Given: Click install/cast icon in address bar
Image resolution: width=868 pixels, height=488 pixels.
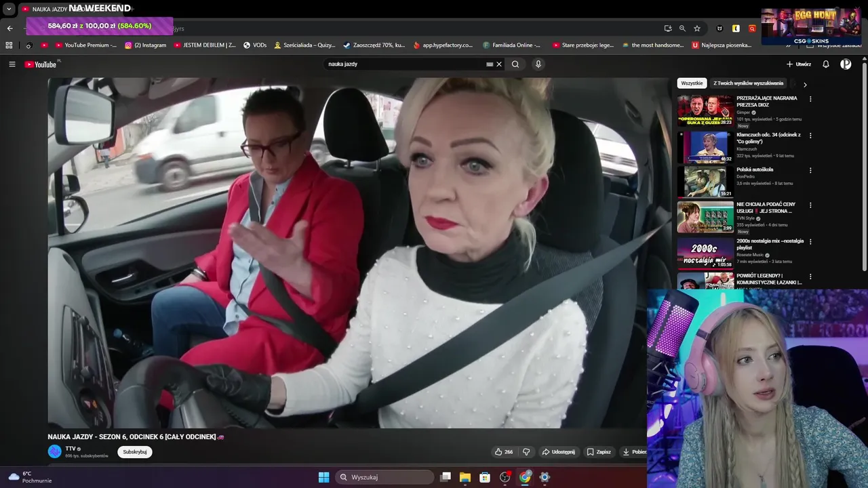Looking at the screenshot, I should pyautogui.click(x=668, y=28).
